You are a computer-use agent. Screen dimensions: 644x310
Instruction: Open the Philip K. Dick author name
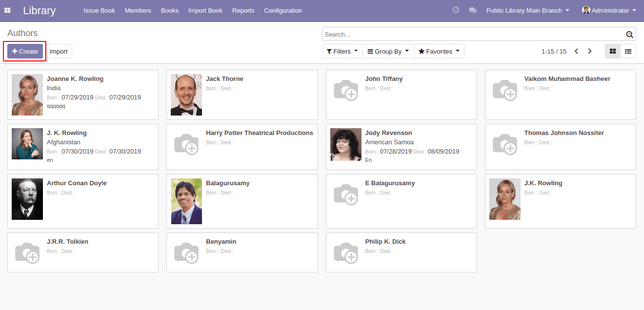click(x=385, y=242)
